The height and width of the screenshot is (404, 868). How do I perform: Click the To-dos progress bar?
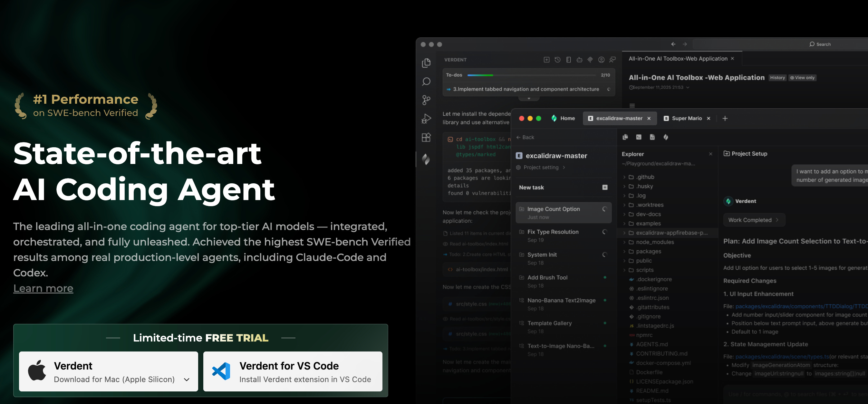pyautogui.click(x=532, y=75)
